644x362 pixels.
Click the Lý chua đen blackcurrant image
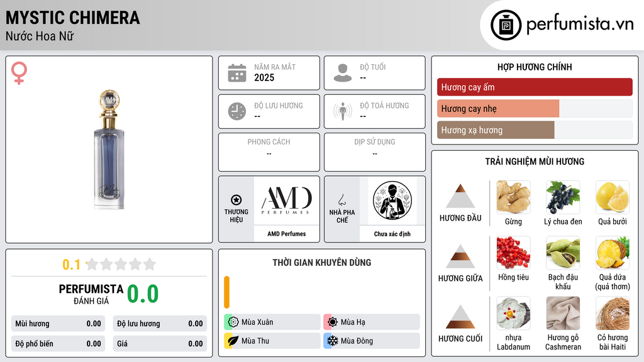[563, 197]
